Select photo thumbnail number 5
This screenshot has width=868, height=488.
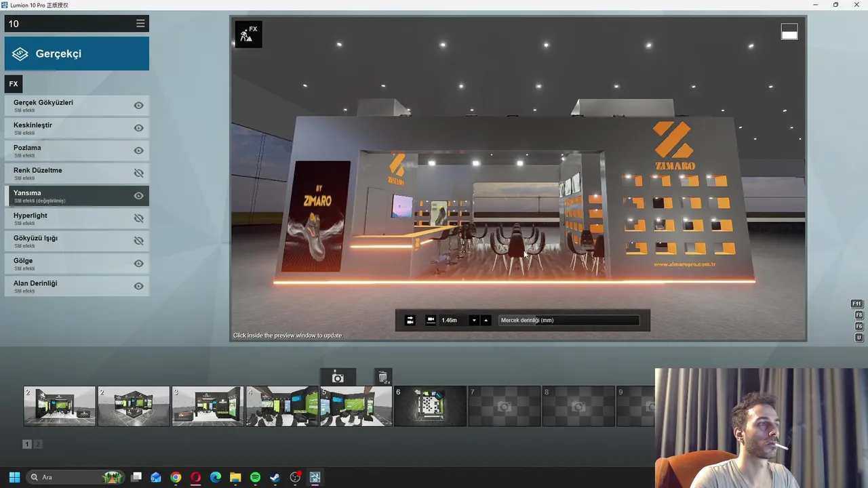click(356, 406)
